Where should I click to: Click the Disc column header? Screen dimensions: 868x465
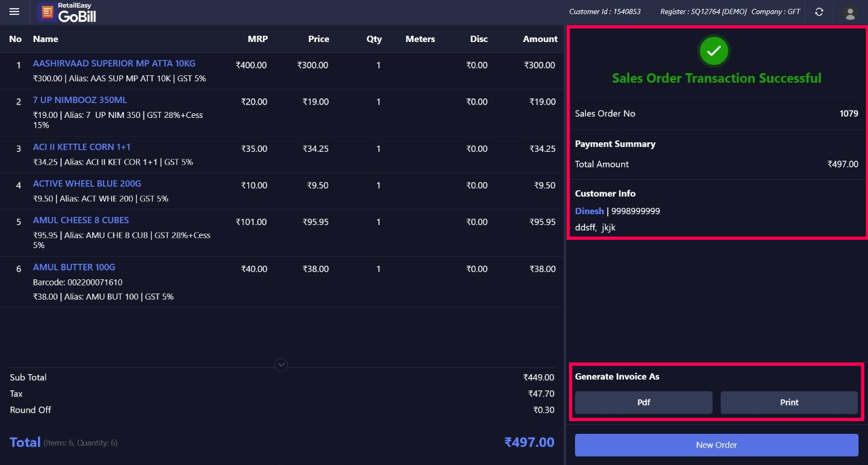(x=479, y=39)
